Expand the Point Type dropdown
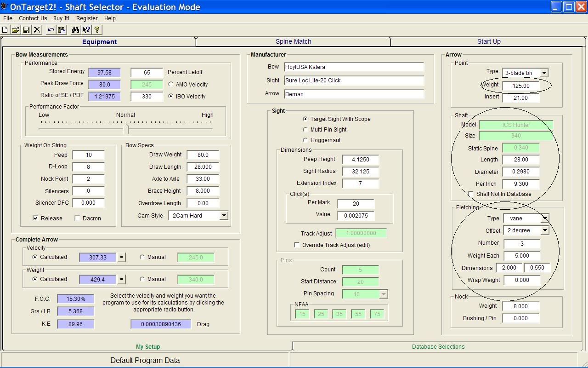 [543, 73]
